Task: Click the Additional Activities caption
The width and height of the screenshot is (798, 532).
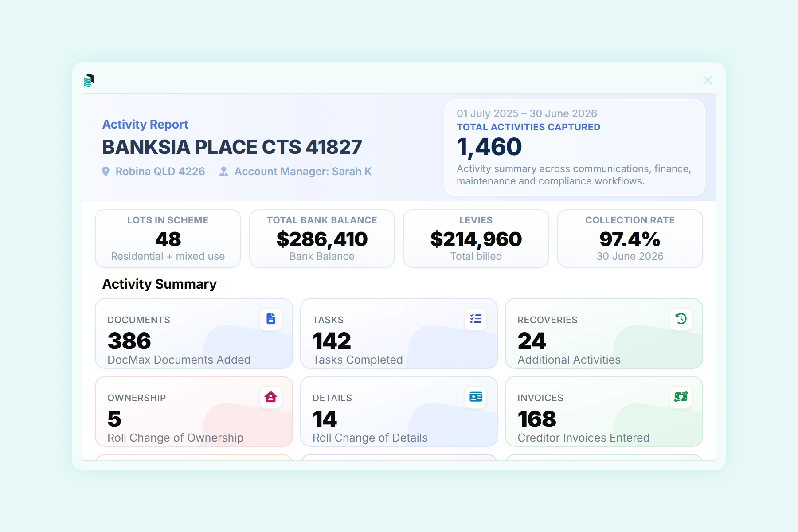Action: point(569,360)
